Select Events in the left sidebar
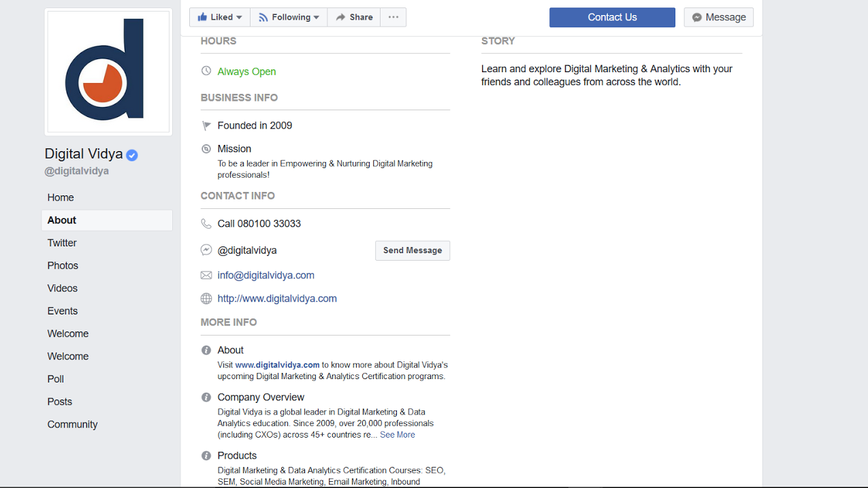This screenshot has width=868, height=488. coord(62,311)
